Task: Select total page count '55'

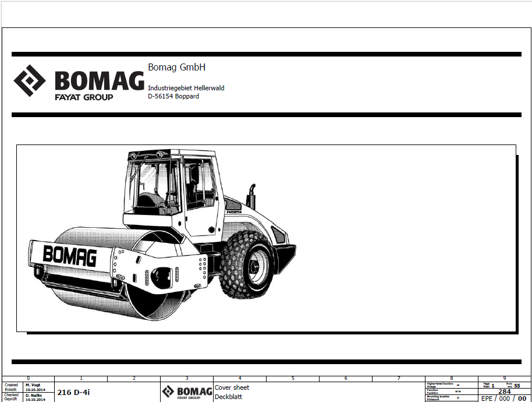Action: tap(517, 386)
